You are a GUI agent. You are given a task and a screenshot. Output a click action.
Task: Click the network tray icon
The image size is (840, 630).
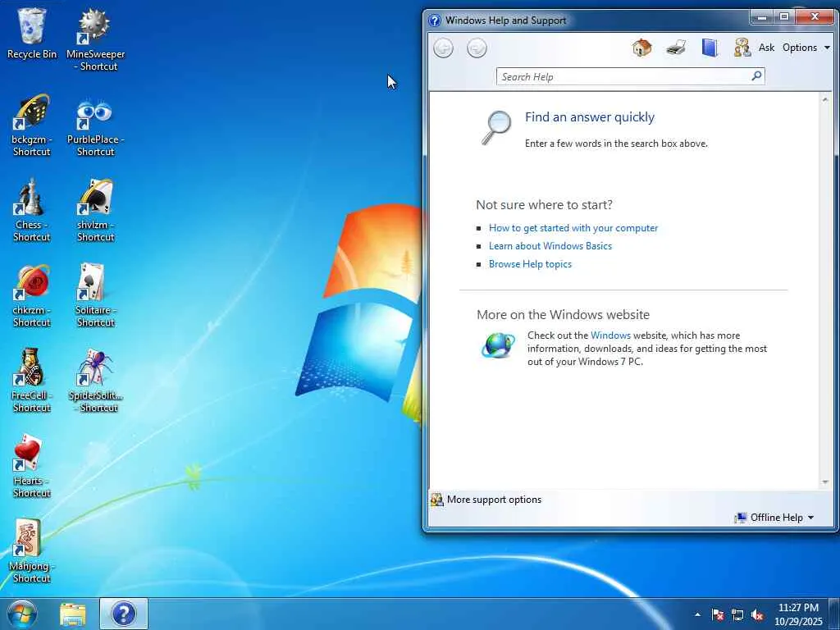point(737,615)
